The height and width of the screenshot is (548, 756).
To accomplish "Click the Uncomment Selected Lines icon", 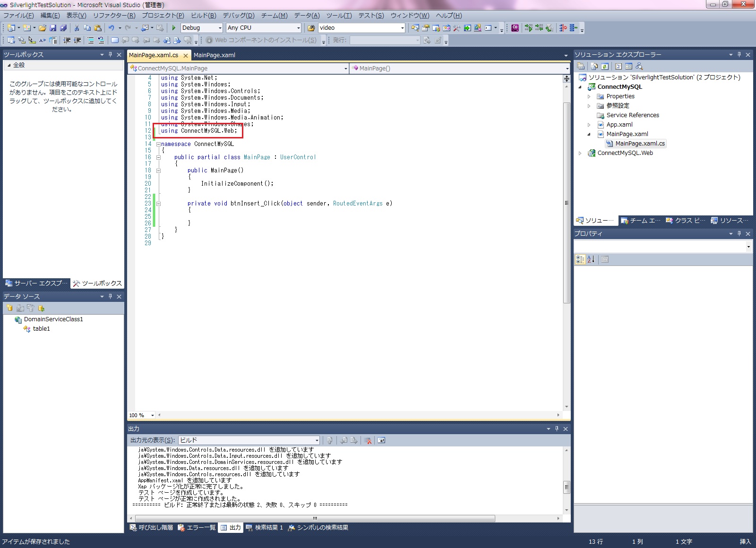I will coord(101,40).
